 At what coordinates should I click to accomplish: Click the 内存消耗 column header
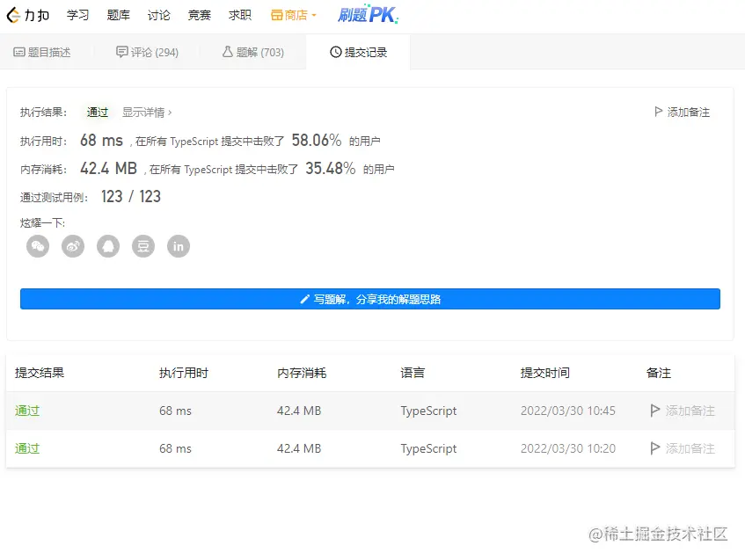point(302,373)
